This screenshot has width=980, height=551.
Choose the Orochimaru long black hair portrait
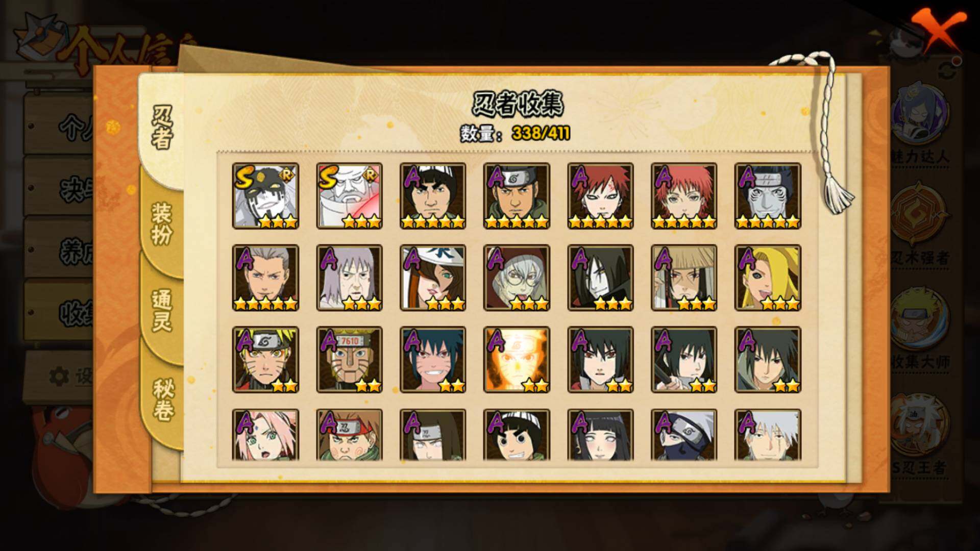click(x=600, y=278)
